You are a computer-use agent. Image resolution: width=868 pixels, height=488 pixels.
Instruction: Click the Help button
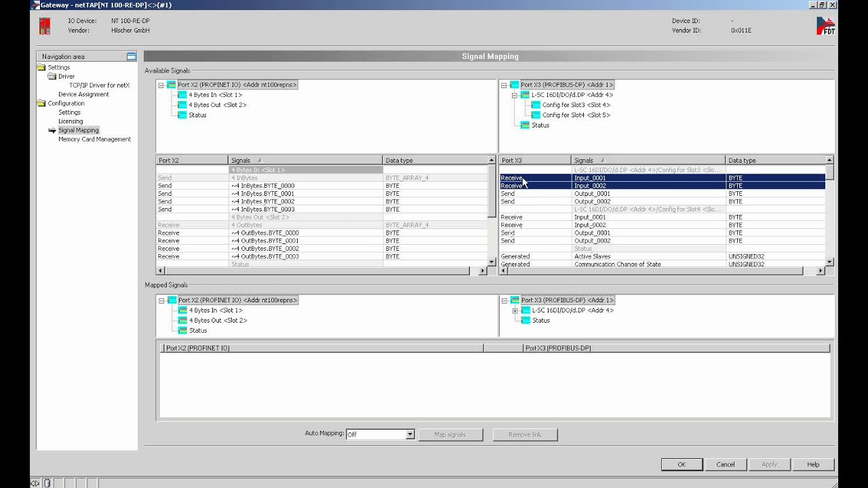(813, 464)
